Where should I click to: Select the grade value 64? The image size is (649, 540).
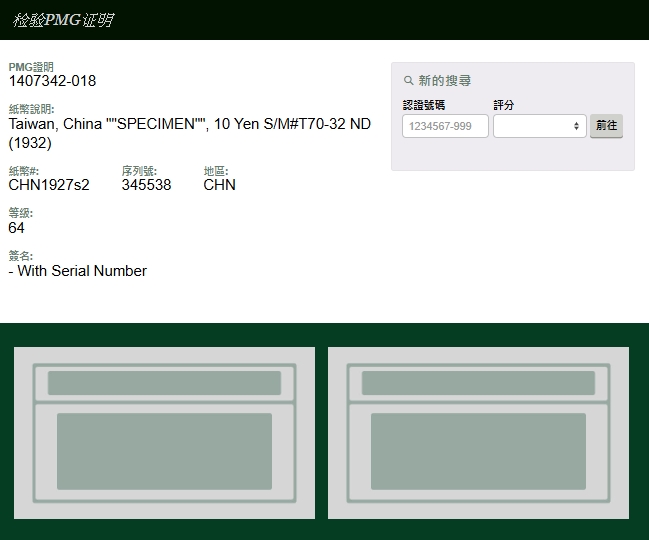point(16,228)
